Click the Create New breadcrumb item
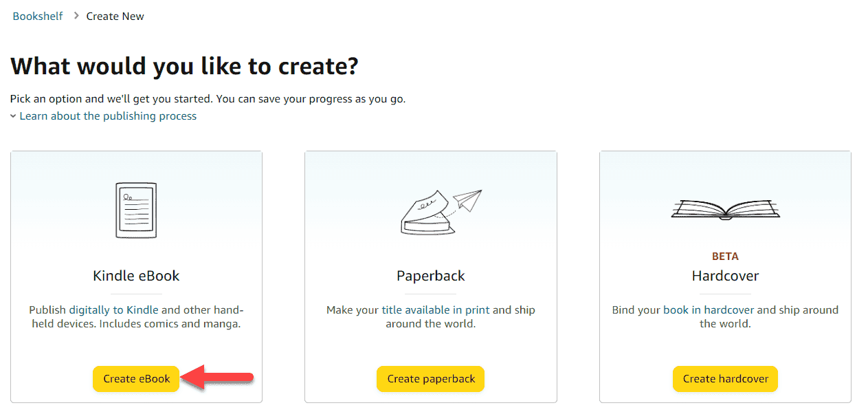The image size is (868, 412). click(115, 16)
